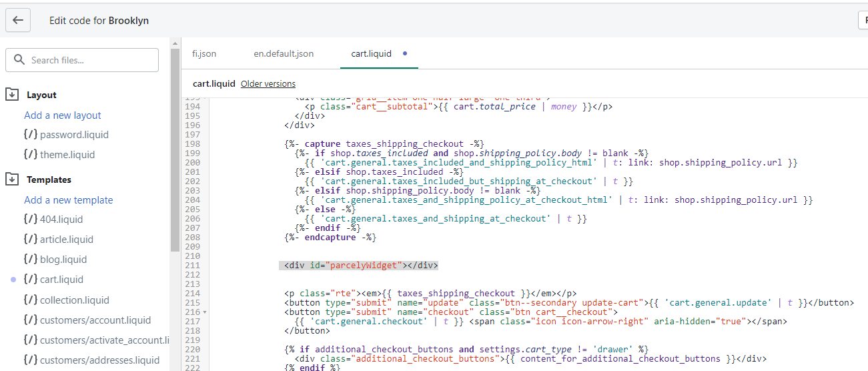Click the checkout button code line
This screenshot has width=868, height=371.
tap(451, 312)
